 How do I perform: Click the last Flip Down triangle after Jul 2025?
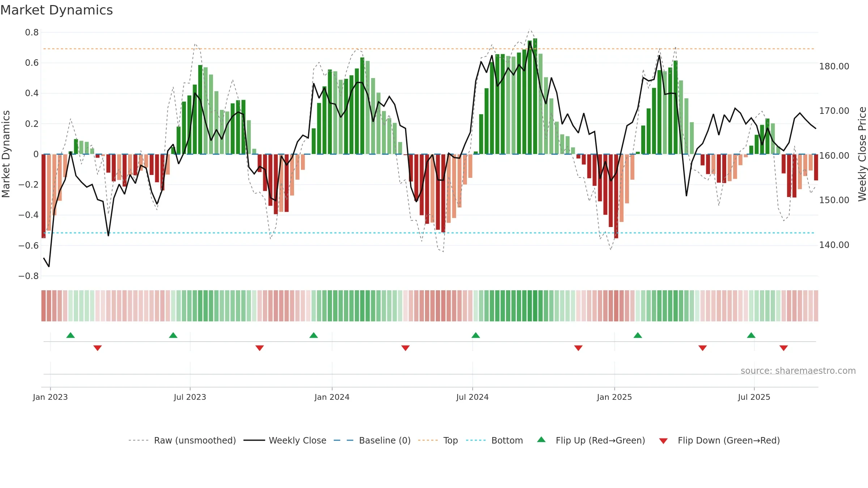784,348
